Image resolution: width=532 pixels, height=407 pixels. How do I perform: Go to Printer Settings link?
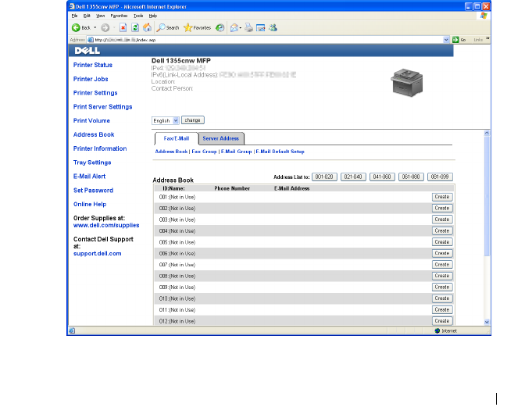95,93
